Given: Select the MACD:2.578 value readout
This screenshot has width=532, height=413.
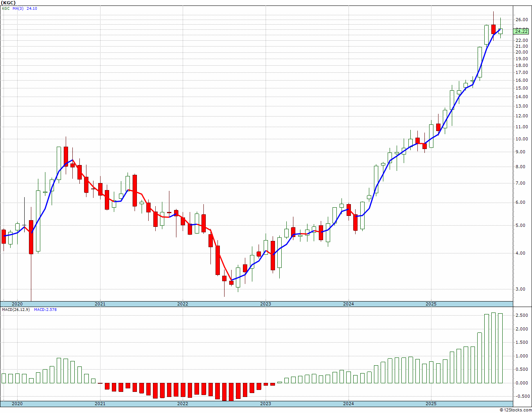Looking at the screenshot, I should click(x=45, y=310).
